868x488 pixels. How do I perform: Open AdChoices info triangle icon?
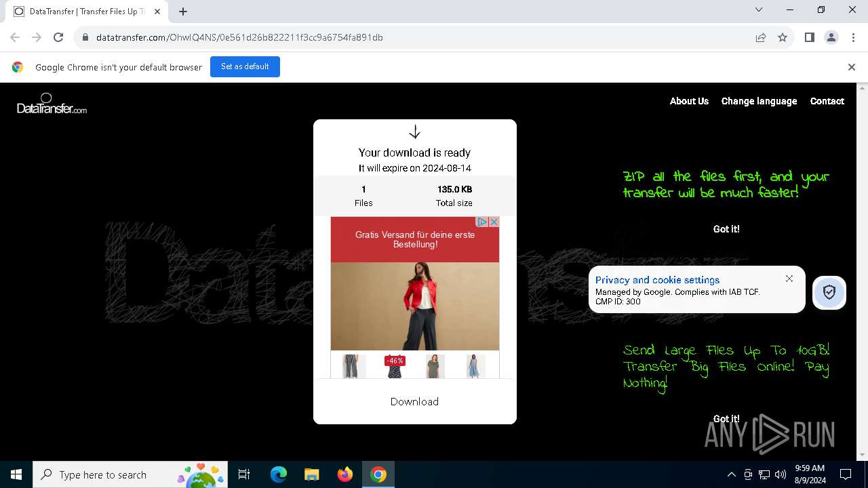(481, 222)
